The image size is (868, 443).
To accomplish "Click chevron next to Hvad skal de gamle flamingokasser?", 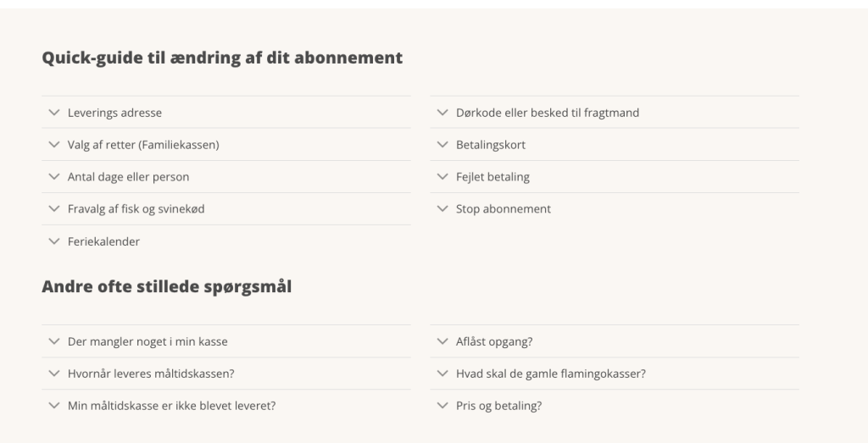I will pos(442,374).
